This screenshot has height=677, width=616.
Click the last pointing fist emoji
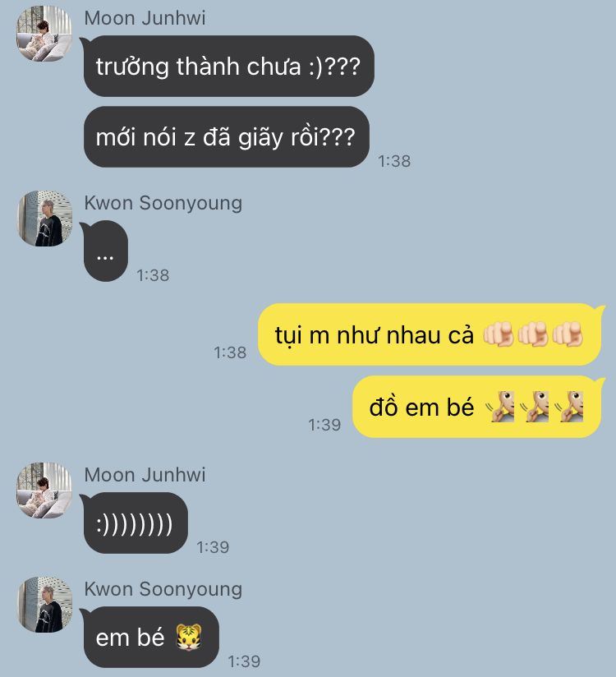tap(568, 334)
